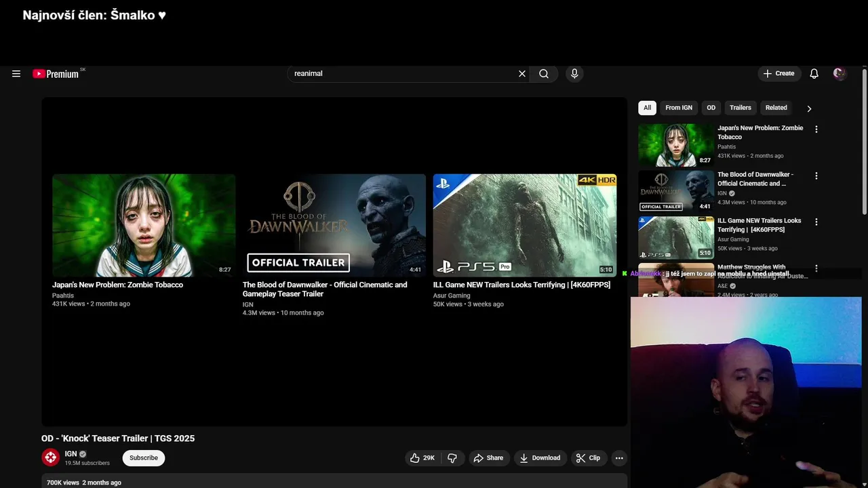Start voice search with microphone icon

[x=574, y=74]
